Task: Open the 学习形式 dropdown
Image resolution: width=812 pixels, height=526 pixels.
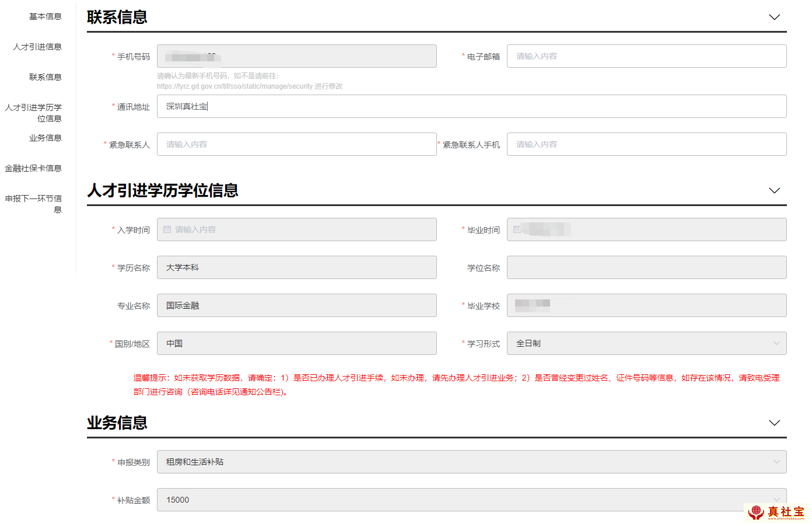Action: [x=646, y=344]
